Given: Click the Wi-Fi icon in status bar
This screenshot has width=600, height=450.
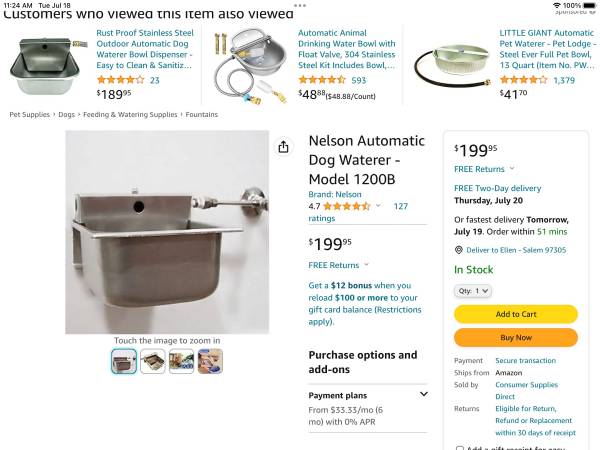Looking at the screenshot, I should coord(557,5).
